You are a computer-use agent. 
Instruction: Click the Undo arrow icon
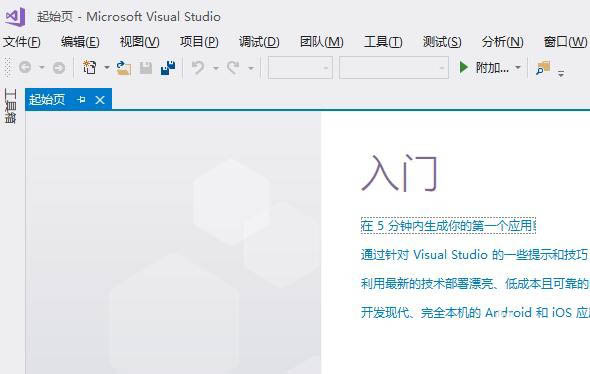click(x=198, y=68)
